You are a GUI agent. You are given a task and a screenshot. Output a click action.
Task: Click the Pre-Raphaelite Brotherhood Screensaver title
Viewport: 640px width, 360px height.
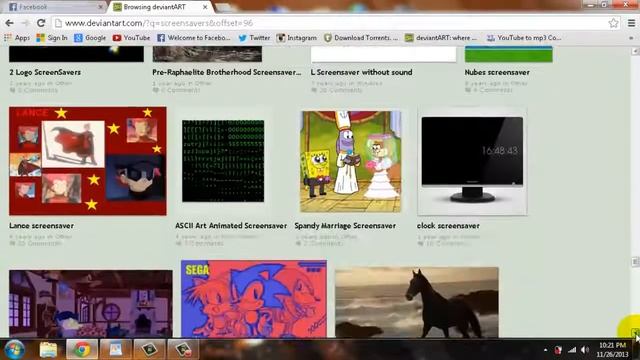[227, 72]
